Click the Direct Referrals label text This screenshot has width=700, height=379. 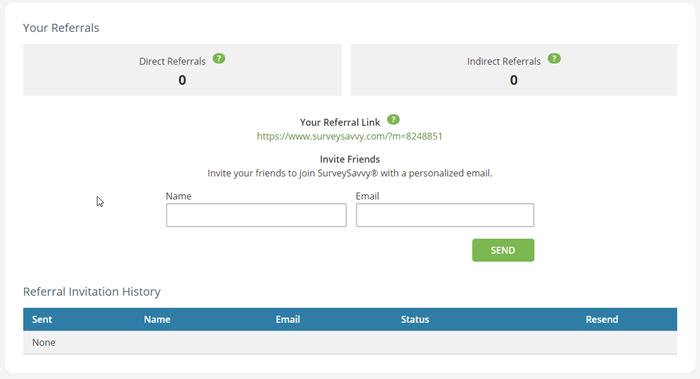click(x=172, y=61)
